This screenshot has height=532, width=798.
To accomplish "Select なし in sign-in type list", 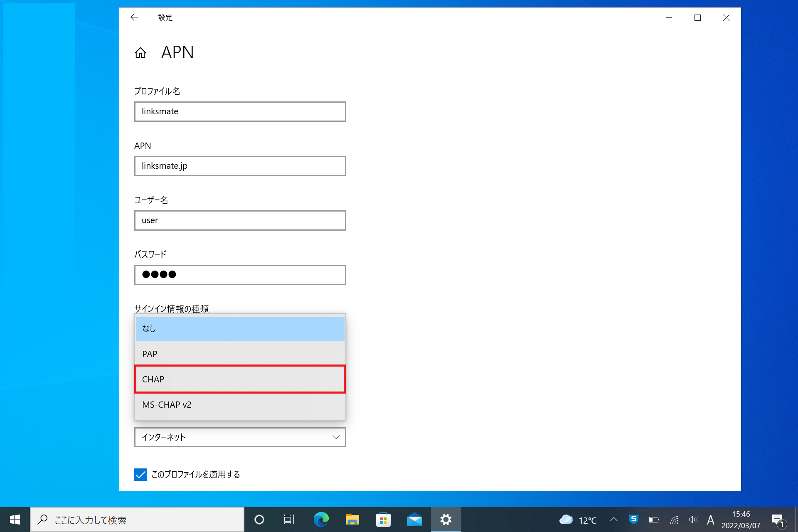I will pyautogui.click(x=240, y=328).
